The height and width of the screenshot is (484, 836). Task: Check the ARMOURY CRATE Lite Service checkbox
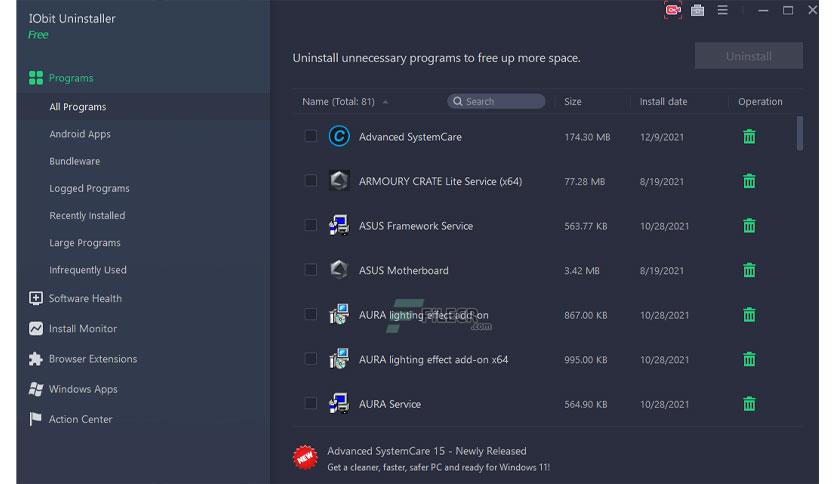click(310, 181)
